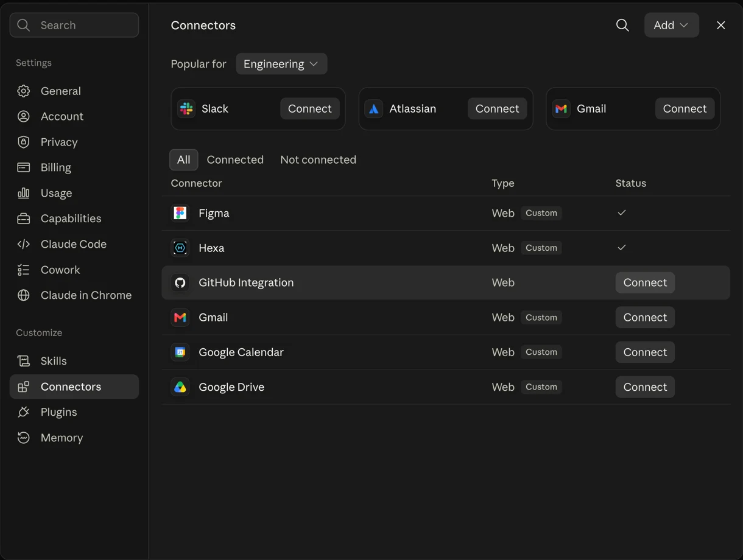Open the Memory customize section

point(74,438)
